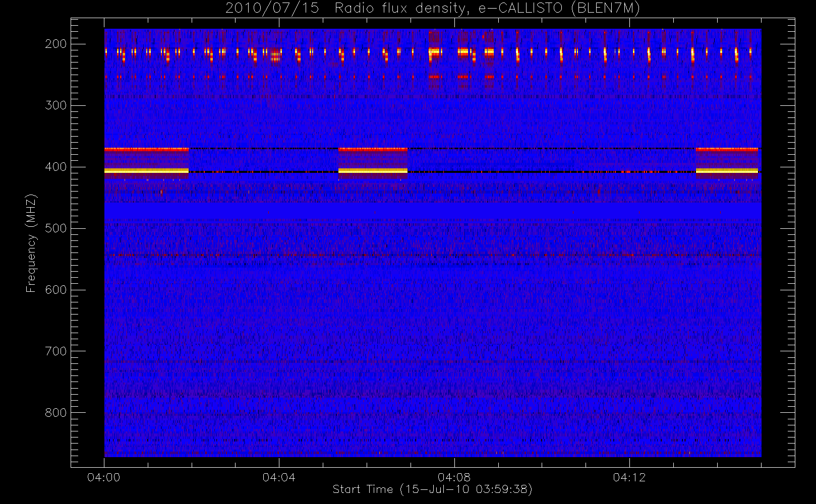Click the 800 frequency tick label

click(55, 413)
